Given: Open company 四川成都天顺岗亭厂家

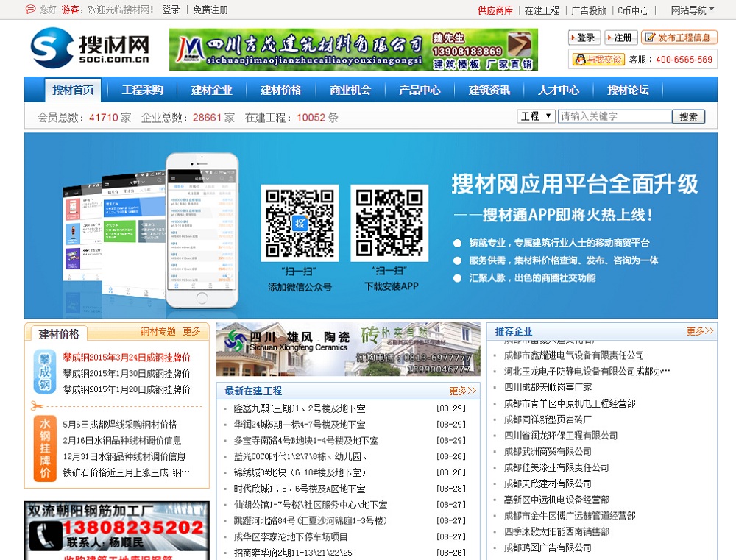Looking at the screenshot, I should [548, 387].
